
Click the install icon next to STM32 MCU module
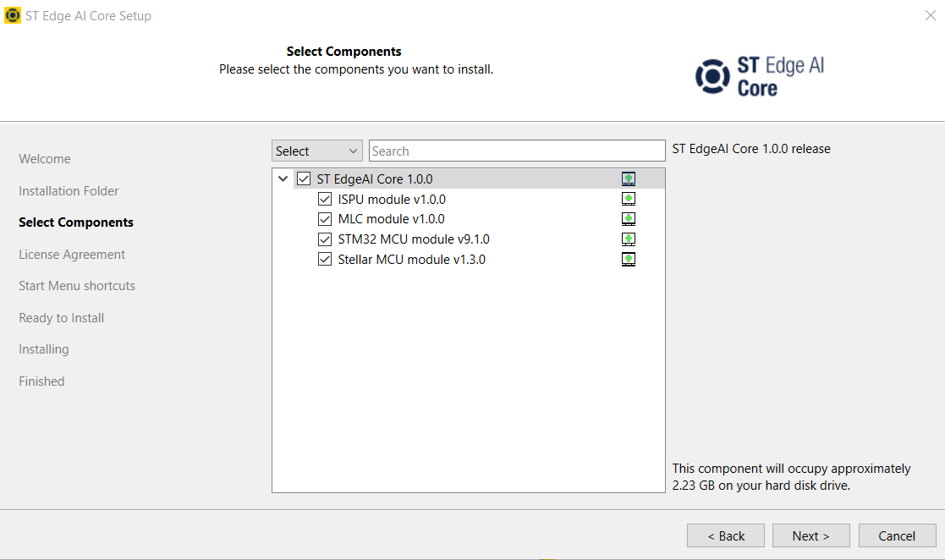tap(628, 239)
